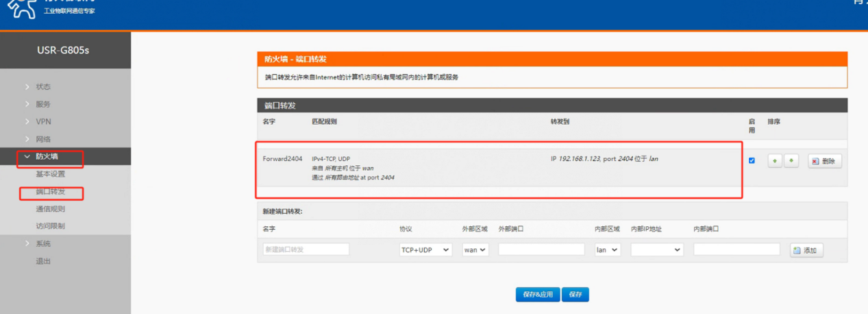Move Forward2404 rule down with second arrow
The width and height of the screenshot is (868, 314).
click(791, 161)
